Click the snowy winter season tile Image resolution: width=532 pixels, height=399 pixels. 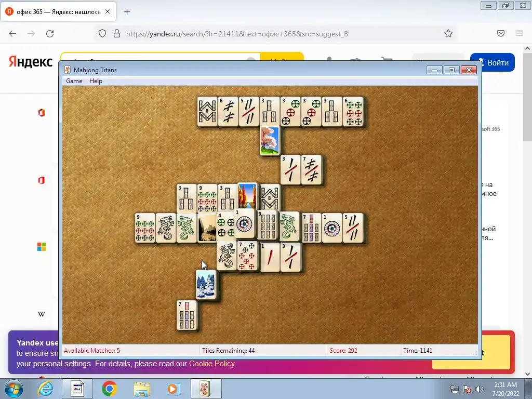(x=206, y=285)
